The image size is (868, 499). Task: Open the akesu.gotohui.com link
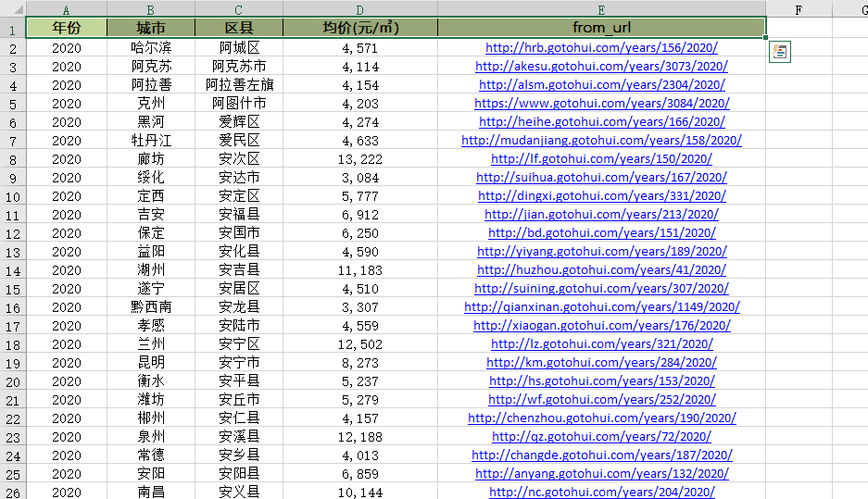pyautogui.click(x=602, y=67)
